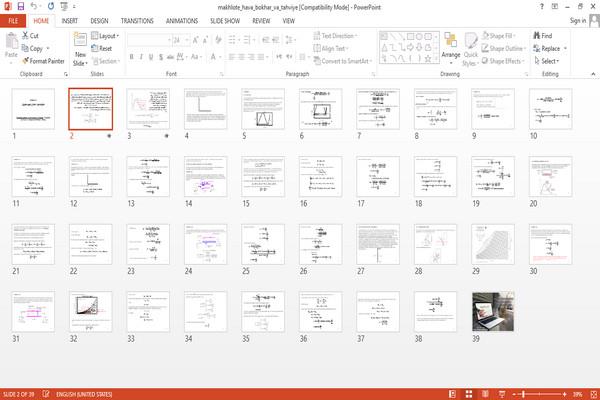Open the FILE tab
Screen dimensions: 600x400
(x=13, y=21)
